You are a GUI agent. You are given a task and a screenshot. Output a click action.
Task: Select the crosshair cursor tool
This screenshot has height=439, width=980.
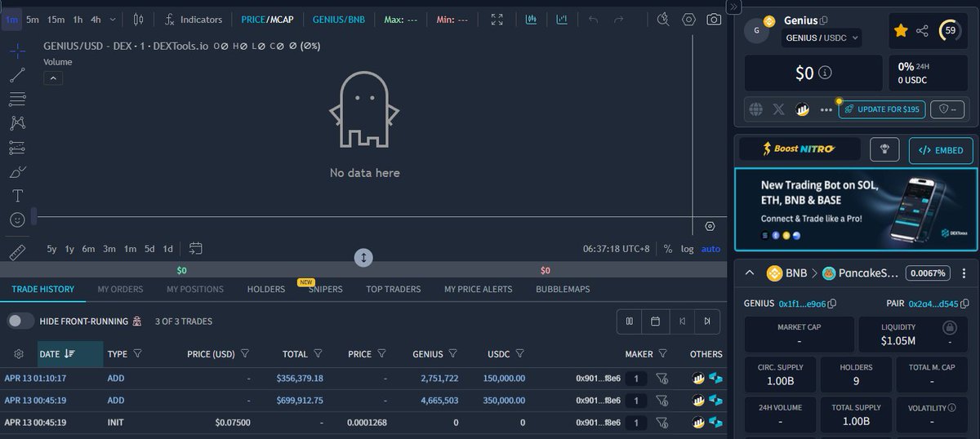click(17, 51)
